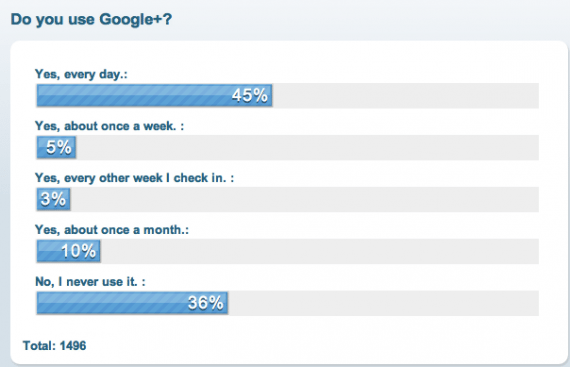Click the '10%' percentage text

(x=78, y=251)
